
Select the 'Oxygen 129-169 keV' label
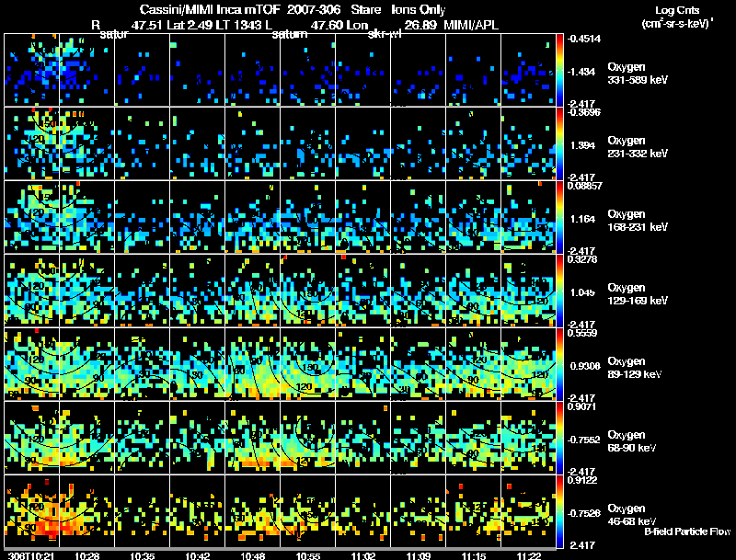coord(638,294)
